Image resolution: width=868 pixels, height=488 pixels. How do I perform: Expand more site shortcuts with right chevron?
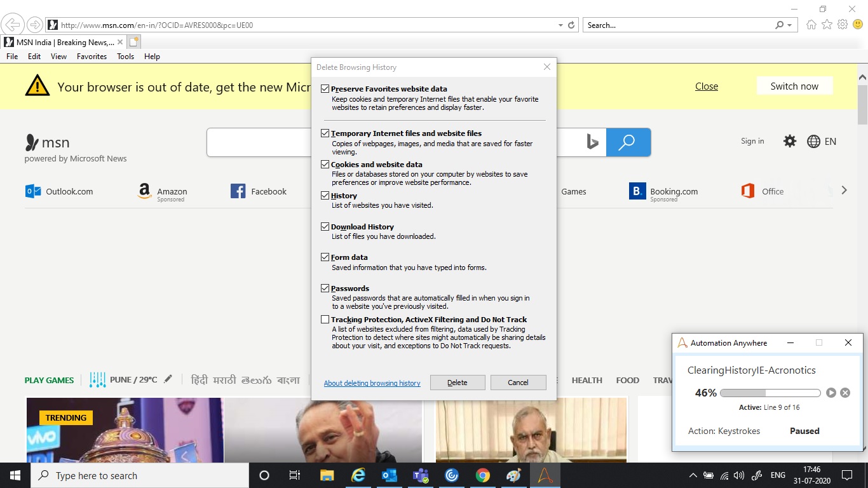click(x=844, y=190)
